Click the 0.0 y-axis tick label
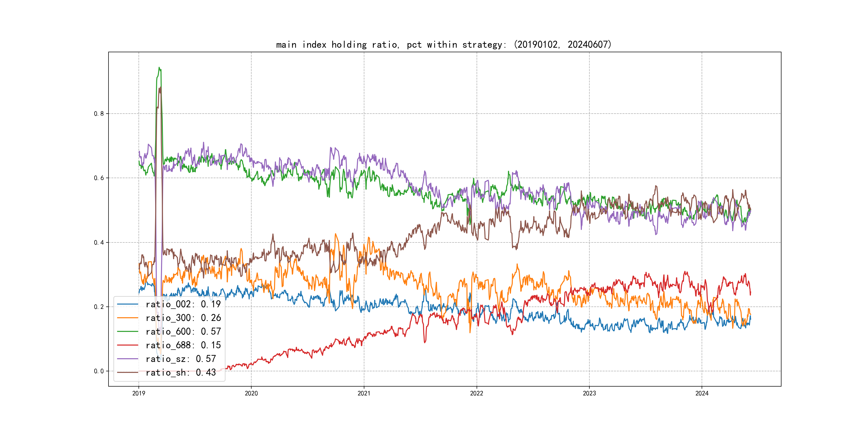This screenshot has height=434, width=868. pyautogui.click(x=99, y=371)
